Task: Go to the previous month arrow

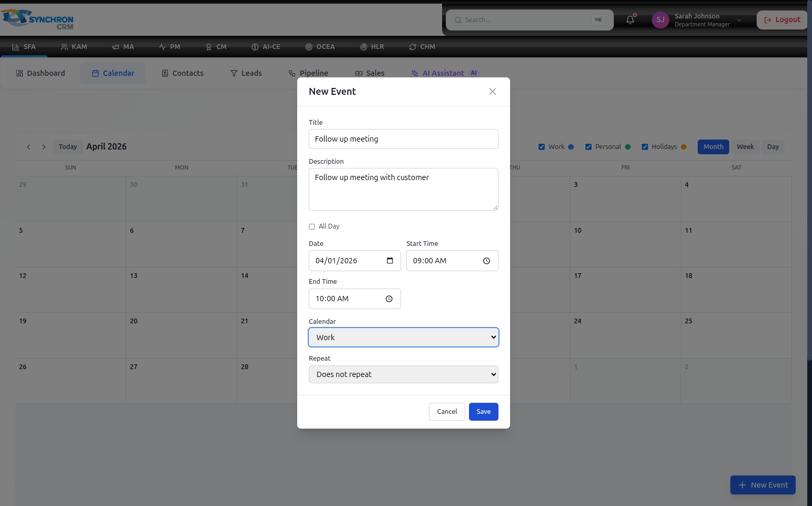Action: [x=28, y=147]
